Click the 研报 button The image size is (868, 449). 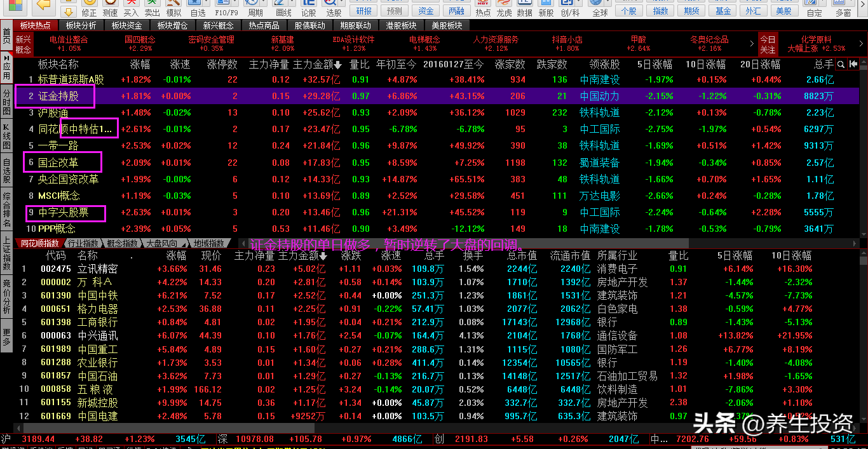(x=364, y=11)
